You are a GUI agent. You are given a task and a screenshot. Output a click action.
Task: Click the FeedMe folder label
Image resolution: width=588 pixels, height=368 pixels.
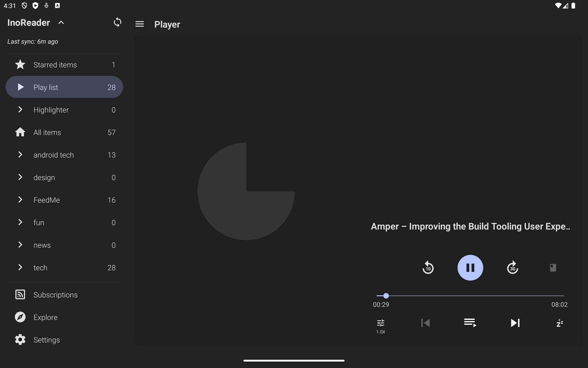click(x=47, y=200)
